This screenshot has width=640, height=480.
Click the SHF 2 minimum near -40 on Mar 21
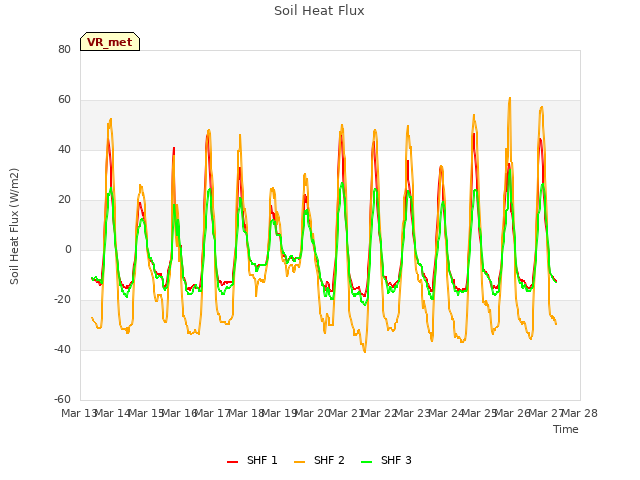pyautogui.click(x=364, y=351)
